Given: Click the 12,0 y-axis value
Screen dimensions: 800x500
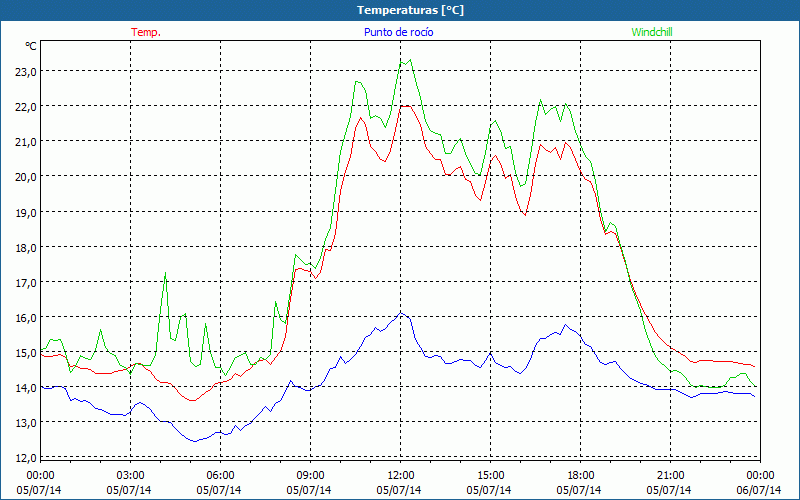Looking at the screenshot, I should pyautogui.click(x=26, y=458).
